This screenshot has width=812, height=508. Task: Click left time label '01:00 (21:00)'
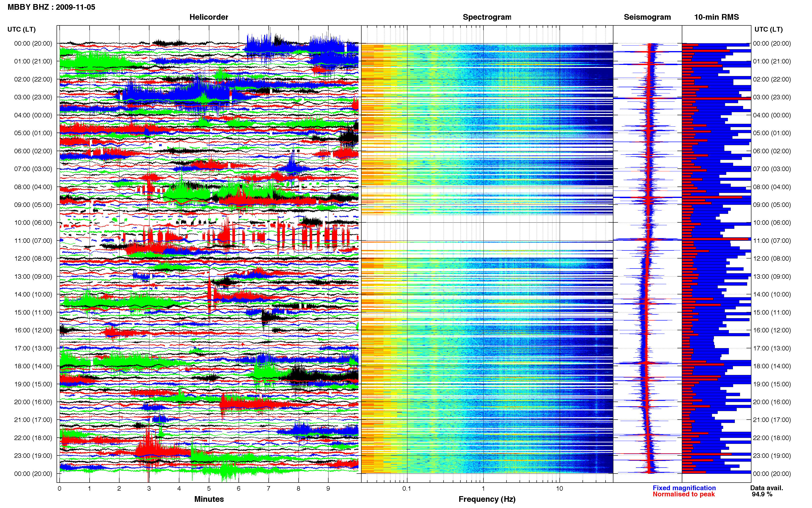[x=33, y=62]
